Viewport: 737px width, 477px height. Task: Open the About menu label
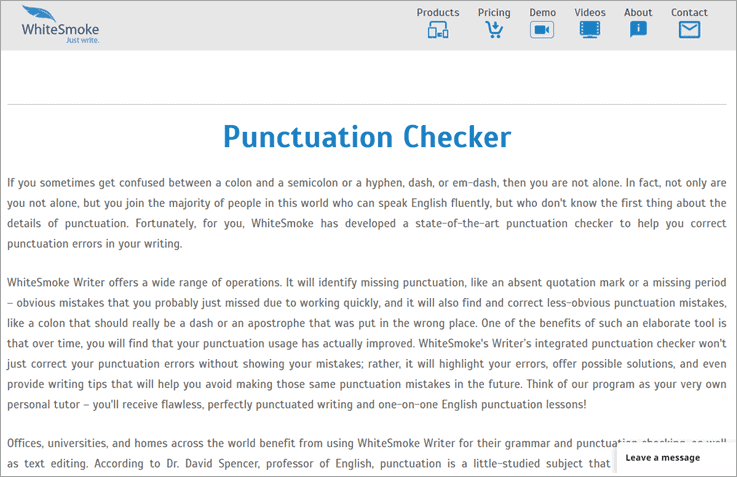(638, 13)
